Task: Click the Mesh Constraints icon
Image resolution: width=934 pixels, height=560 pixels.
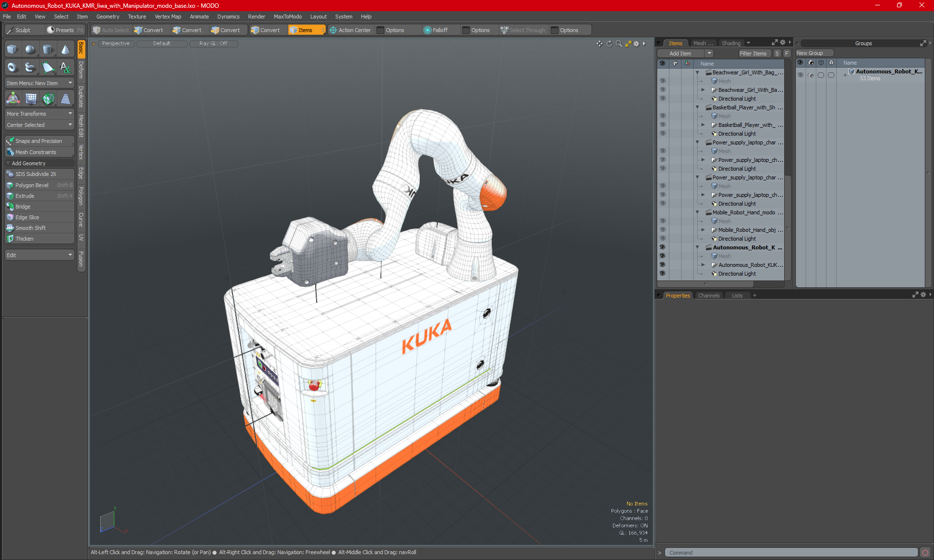Action: tap(10, 151)
